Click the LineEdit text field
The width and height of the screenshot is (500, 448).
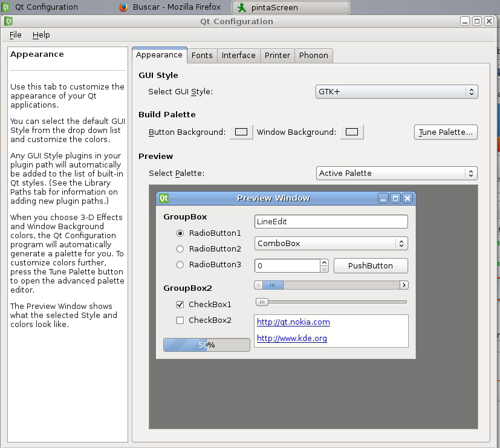(x=331, y=222)
